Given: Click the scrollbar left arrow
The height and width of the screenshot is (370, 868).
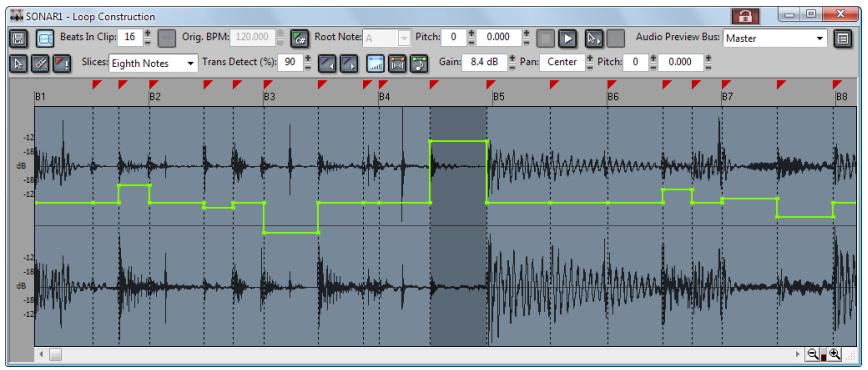Looking at the screenshot, I should coord(42,354).
